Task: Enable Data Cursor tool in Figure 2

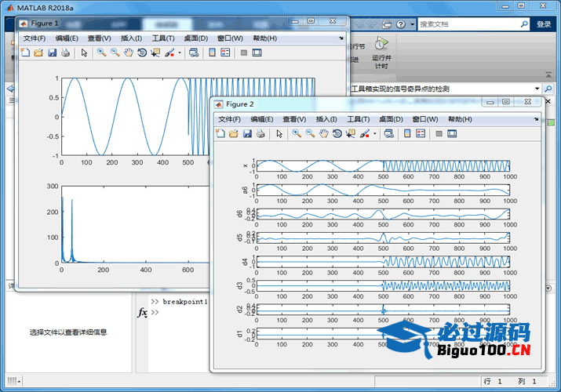Action: [351, 133]
